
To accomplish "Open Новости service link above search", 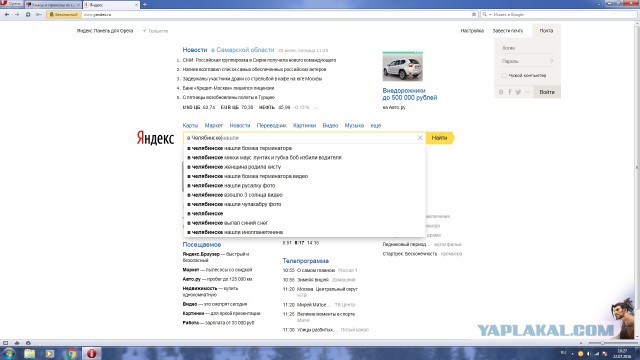I will pyautogui.click(x=240, y=125).
